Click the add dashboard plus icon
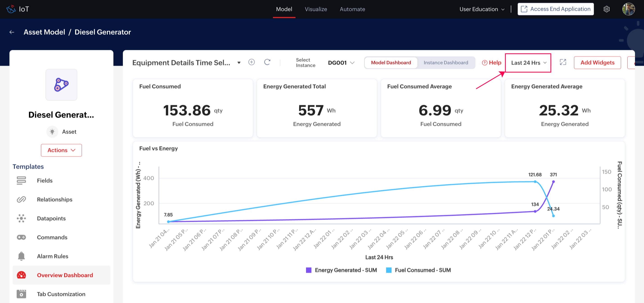Image resolution: width=644 pixels, height=303 pixels. pos(252,62)
